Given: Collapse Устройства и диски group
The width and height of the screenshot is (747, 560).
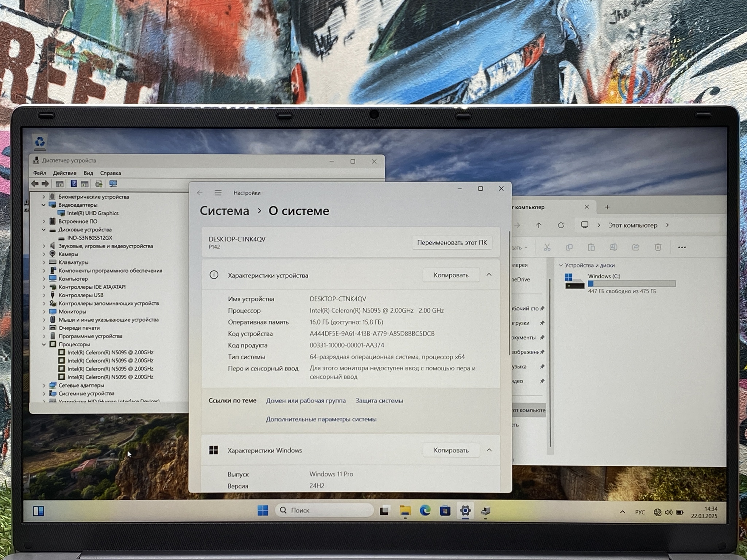Looking at the screenshot, I should tap(561, 265).
